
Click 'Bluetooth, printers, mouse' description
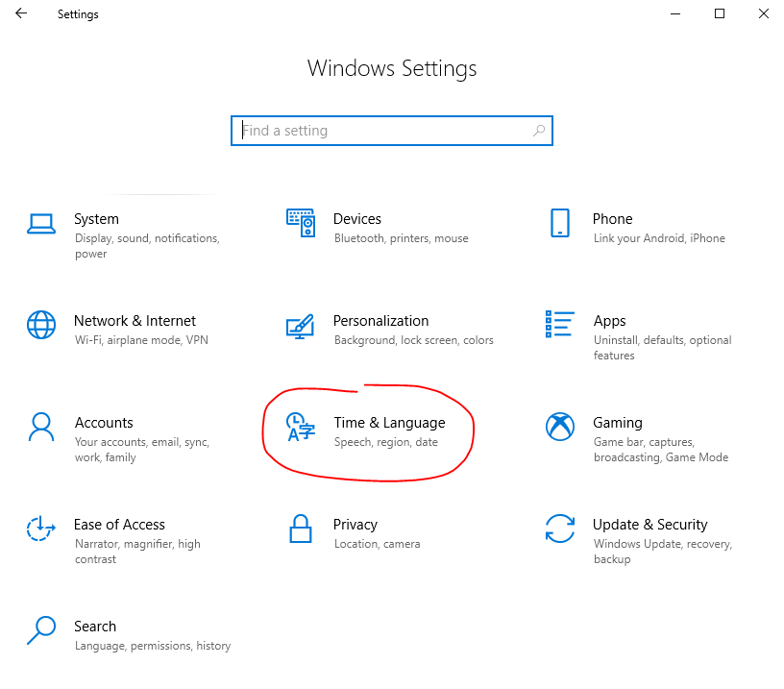point(402,238)
